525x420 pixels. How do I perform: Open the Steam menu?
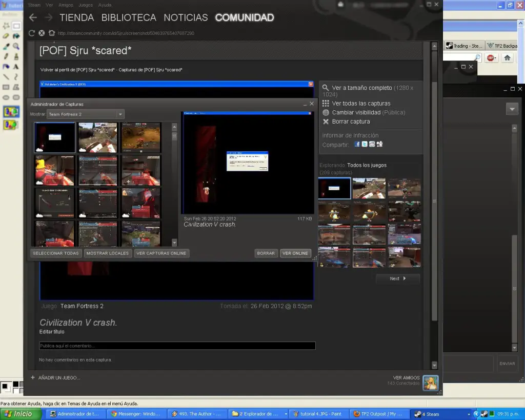point(34,5)
